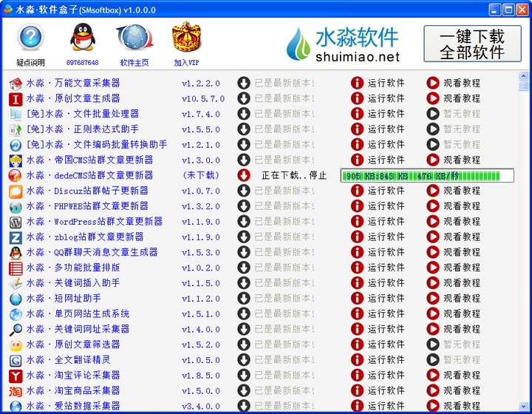Image resolution: width=532 pixels, height=414 pixels.
Task: Click the red download arrow in dedeCMS row
Action: point(244,175)
